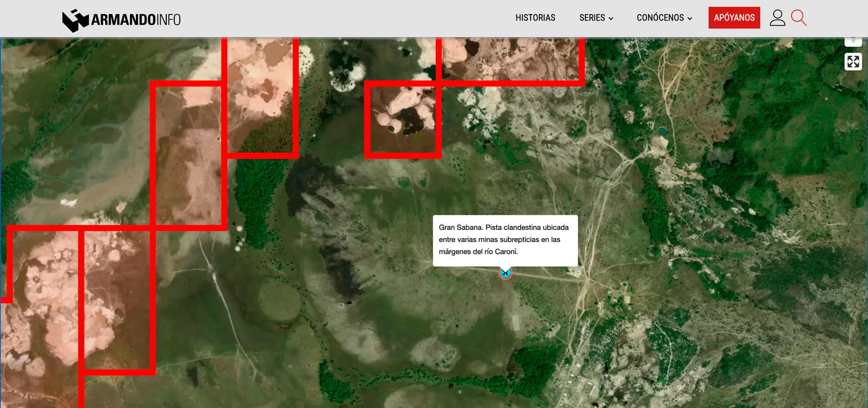The width and height of the screenshot is (868, 408).
Task: Open the Conócenos menu
Action: [x=660, y=18]
